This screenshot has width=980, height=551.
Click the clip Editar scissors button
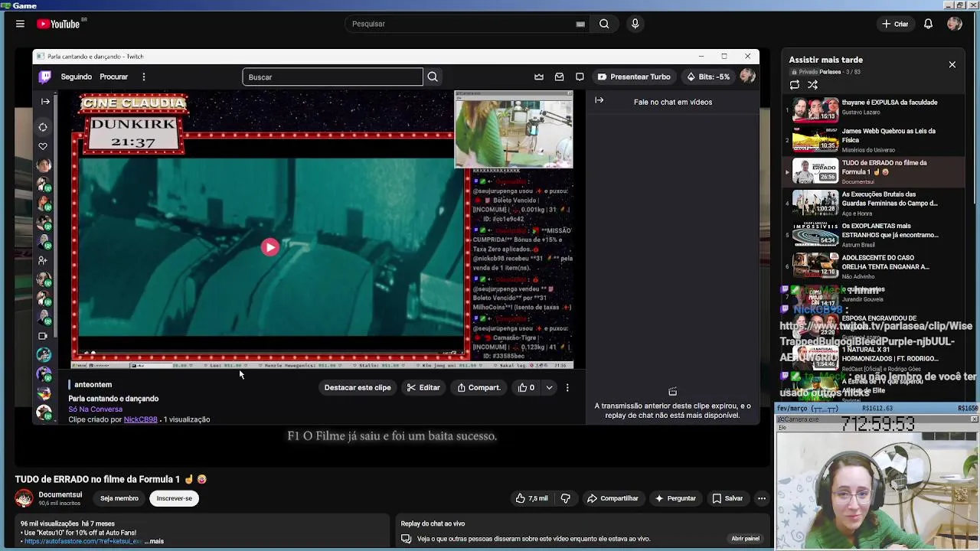423,388
